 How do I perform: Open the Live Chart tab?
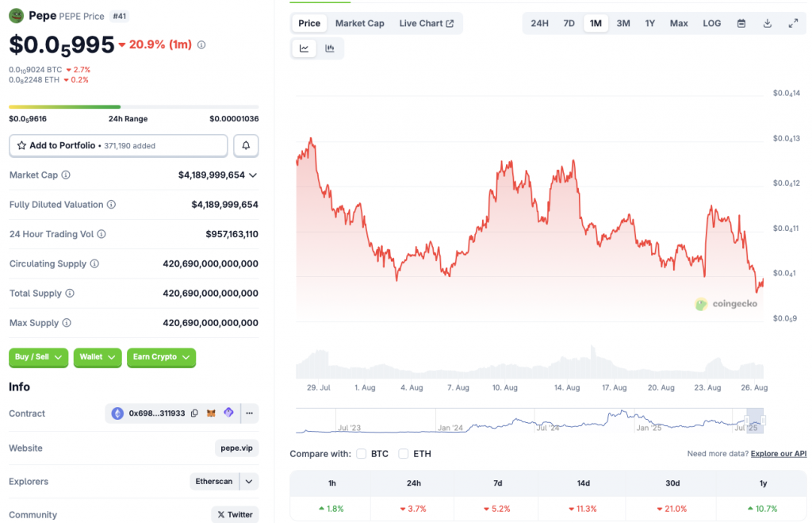(426, 23)
